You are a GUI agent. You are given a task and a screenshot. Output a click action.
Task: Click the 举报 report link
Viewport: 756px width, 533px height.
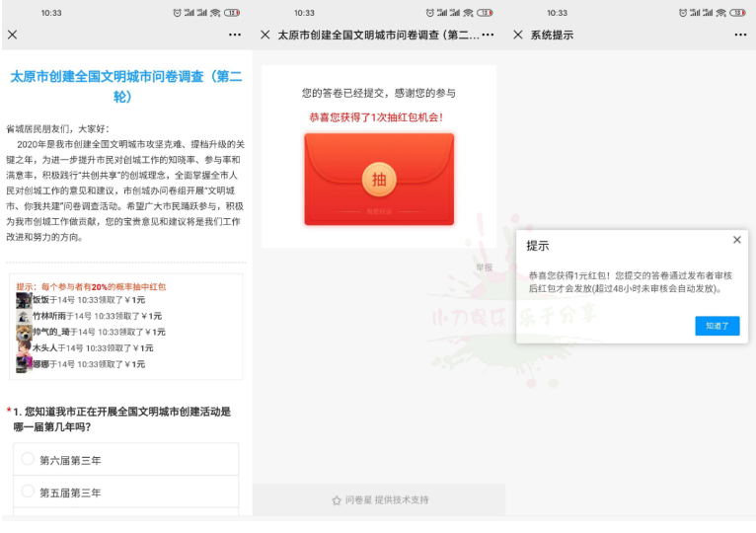click(484, 267)
